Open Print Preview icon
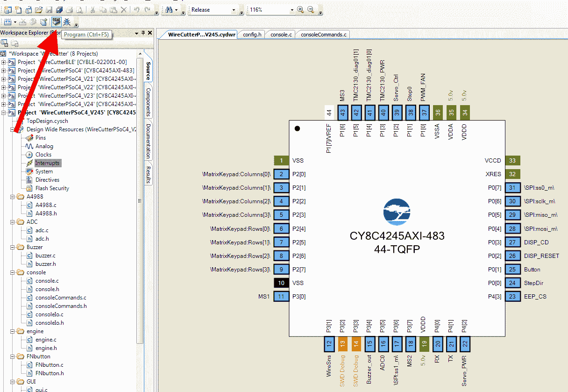 coord(79,9)
